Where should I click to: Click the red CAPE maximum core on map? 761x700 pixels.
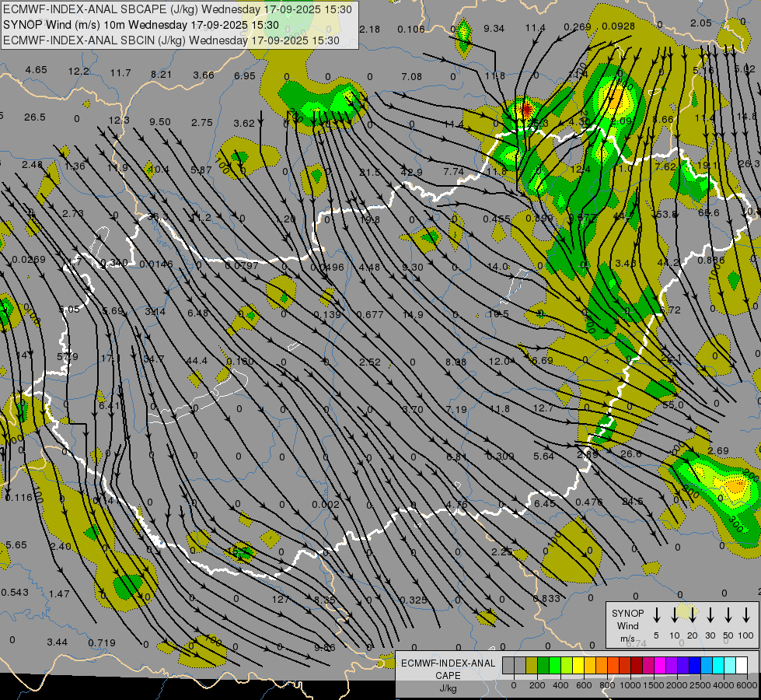point(526,108)
